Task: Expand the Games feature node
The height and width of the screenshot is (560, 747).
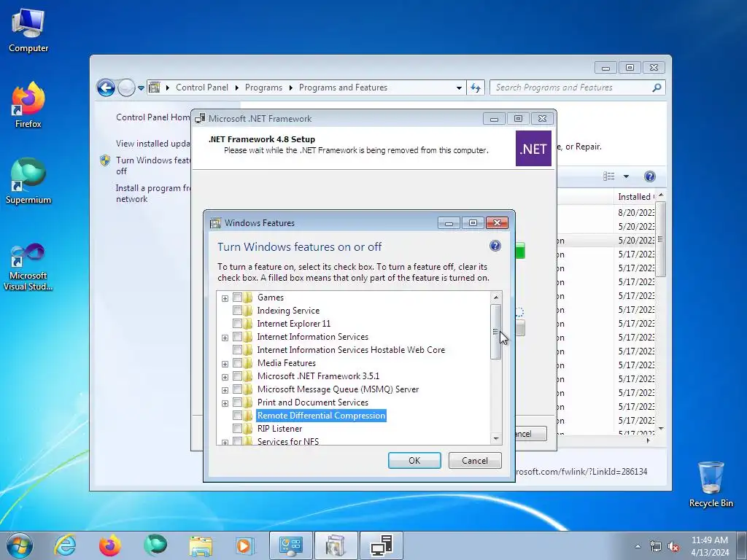Action: tap(225, 298)
